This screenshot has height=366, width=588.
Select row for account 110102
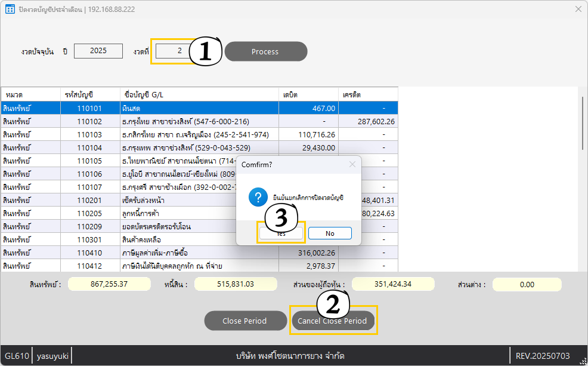point(200,121)
